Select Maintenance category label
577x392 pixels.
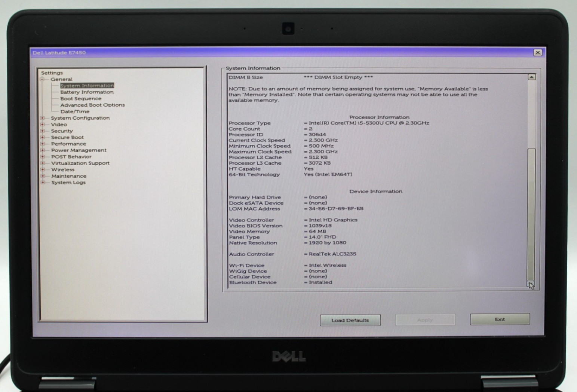pyautogui.click(x=69, y=176)
